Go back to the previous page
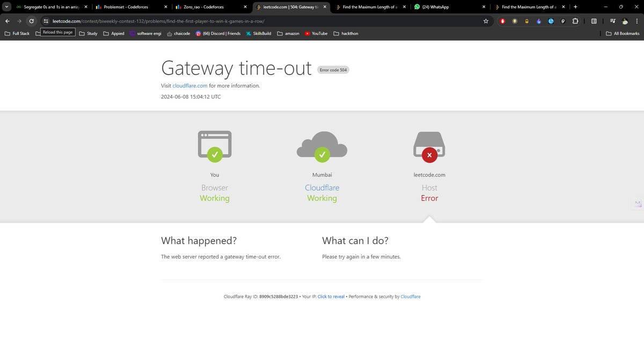This screenshot has width=644, height=345. tap(8, 21)
